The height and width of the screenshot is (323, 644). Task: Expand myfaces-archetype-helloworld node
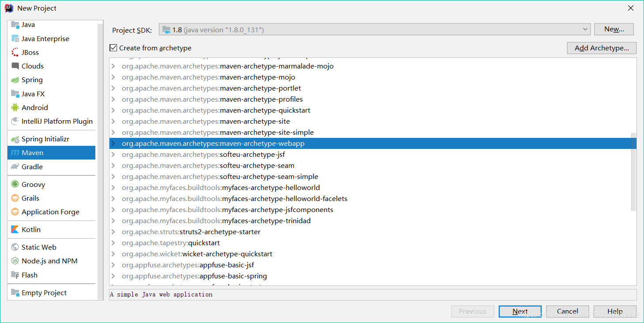113,188
